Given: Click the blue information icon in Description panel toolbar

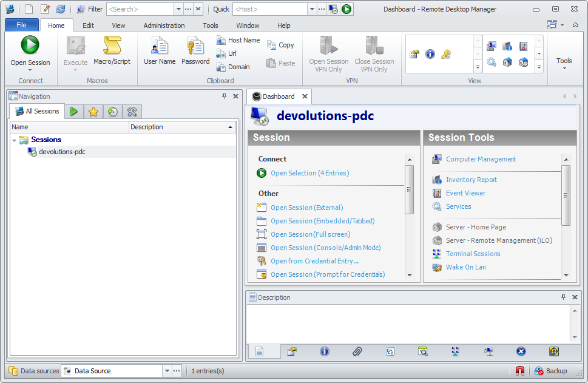Looking at the screenshot, I should click(325, 351).
